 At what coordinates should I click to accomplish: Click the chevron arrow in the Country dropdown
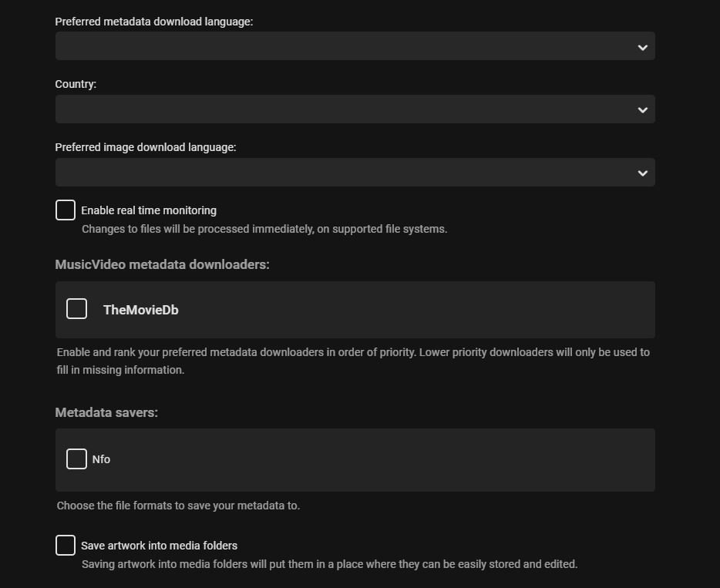point(643,110)
